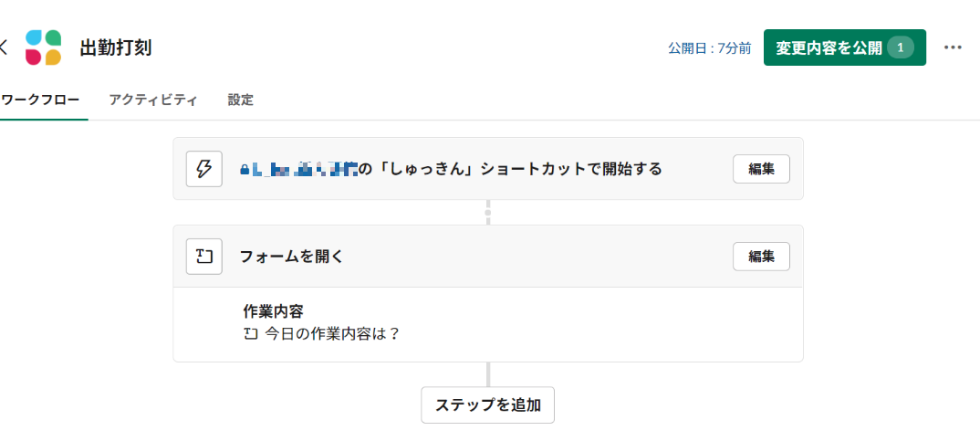
Task: Click the 公開日 : 7分前 link
Action: coord(709,48)
